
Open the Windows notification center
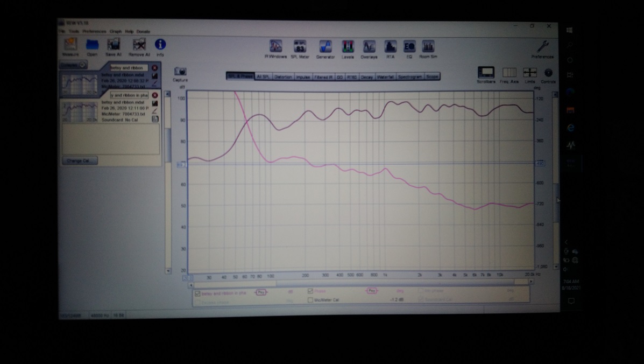[571, 301]
